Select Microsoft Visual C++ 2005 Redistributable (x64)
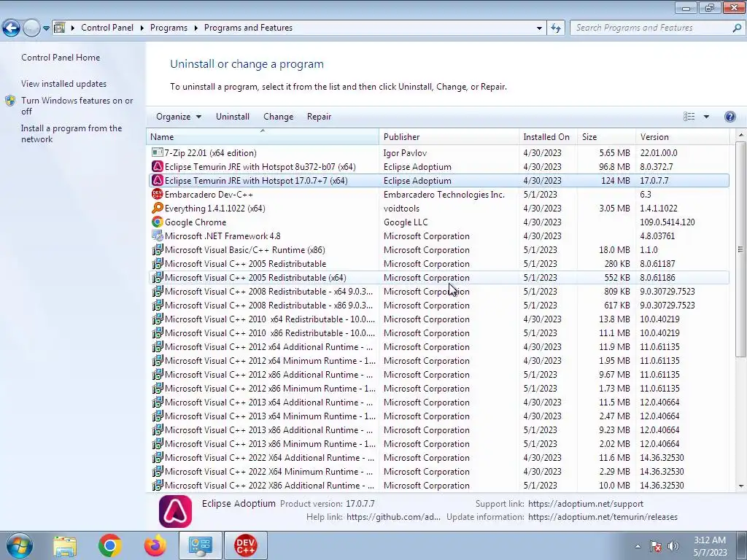Viewport: 747px width, 560px height. tap(438, 277)
